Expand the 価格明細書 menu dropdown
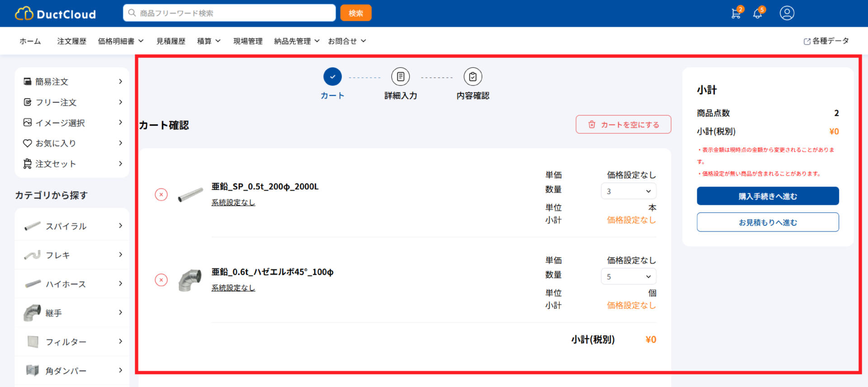Image resolution: width=868 pixels, height=387 pixels. click(x=121, y=41)
